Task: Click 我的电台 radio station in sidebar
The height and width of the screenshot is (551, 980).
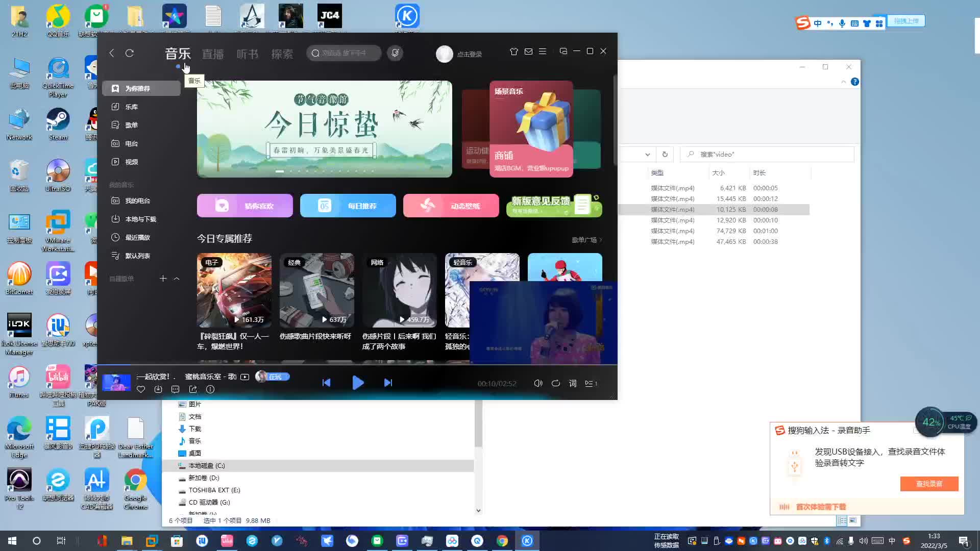Action: [138, 201]
